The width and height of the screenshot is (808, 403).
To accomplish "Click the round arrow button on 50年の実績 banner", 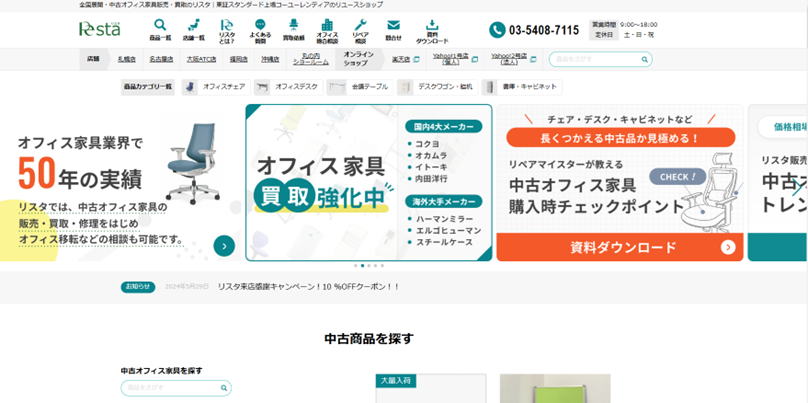I will click(x=224, y=245).
